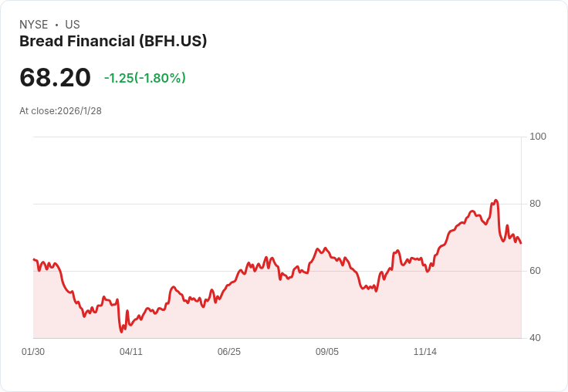This screenshot has width=568, height=392.
Task: Click the 100 y-axis label
Action: pyautogui.click(x=538, y=137)
